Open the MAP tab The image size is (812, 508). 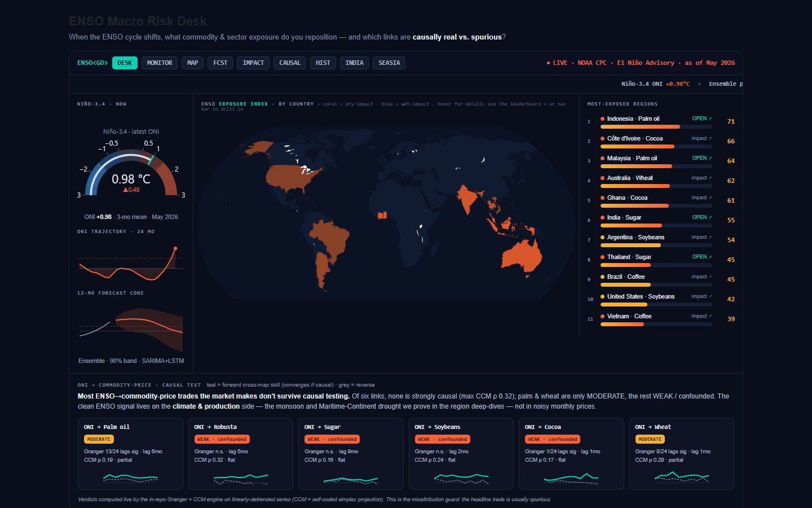point(192,63)
